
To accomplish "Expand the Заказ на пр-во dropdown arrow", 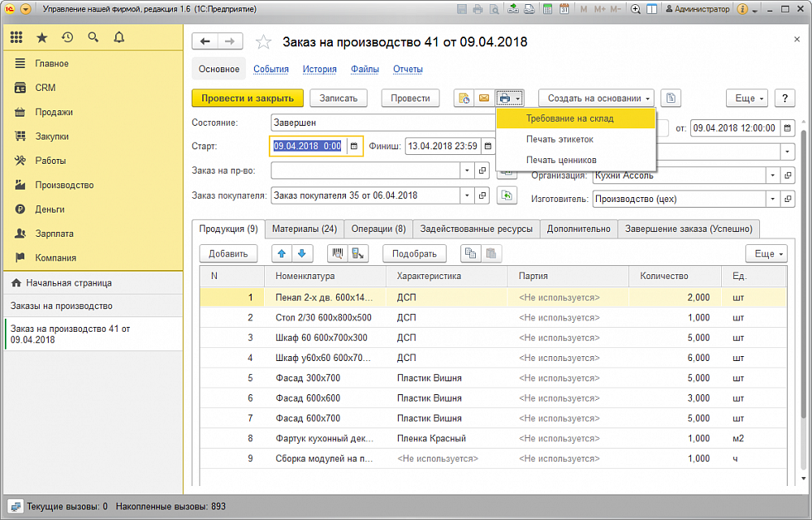I will tap(467, 170).
